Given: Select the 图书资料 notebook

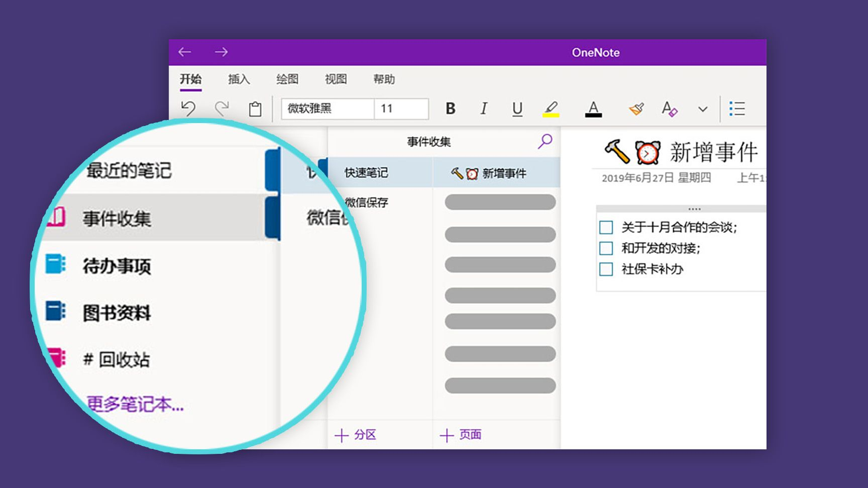Looking at the screenshot, I should pyautogui.click(x=117, y=313).
